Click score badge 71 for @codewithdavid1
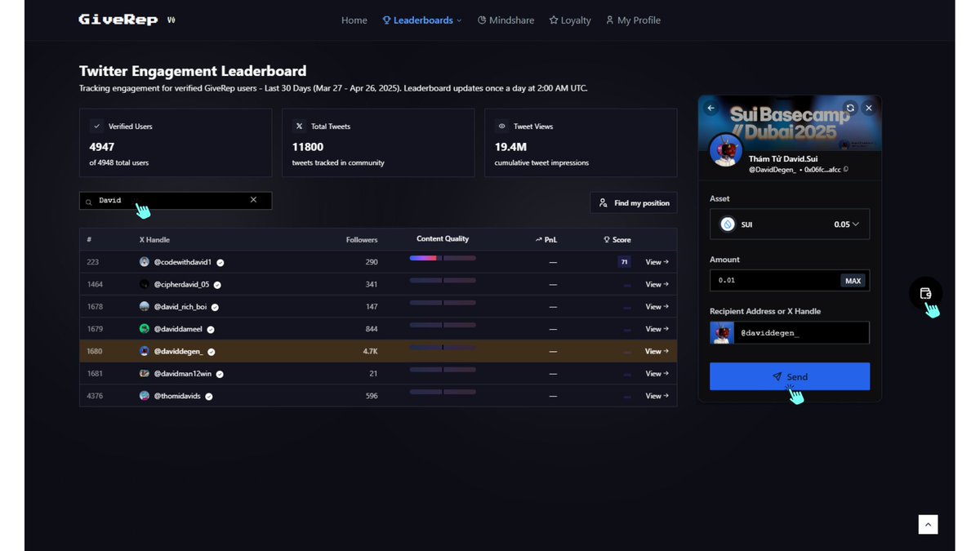 pos(625,262)
